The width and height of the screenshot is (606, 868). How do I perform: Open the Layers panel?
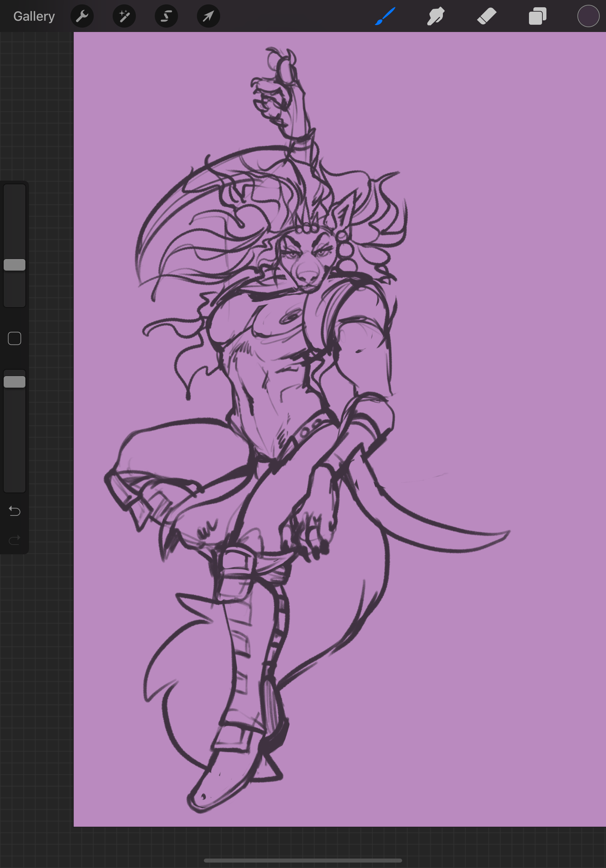[538, 16]
